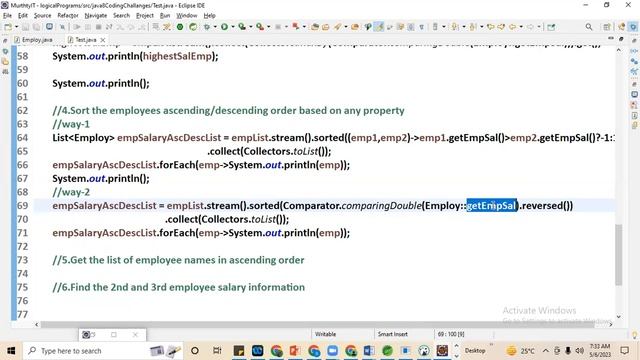Click the Coverage run icon
640x360 pixels.
[x=242, y=27]
